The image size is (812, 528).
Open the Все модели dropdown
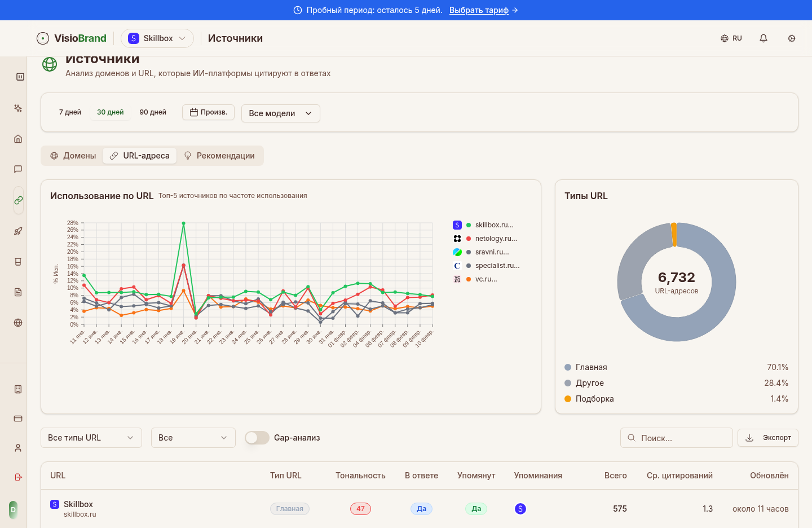[x=280, y=113]
